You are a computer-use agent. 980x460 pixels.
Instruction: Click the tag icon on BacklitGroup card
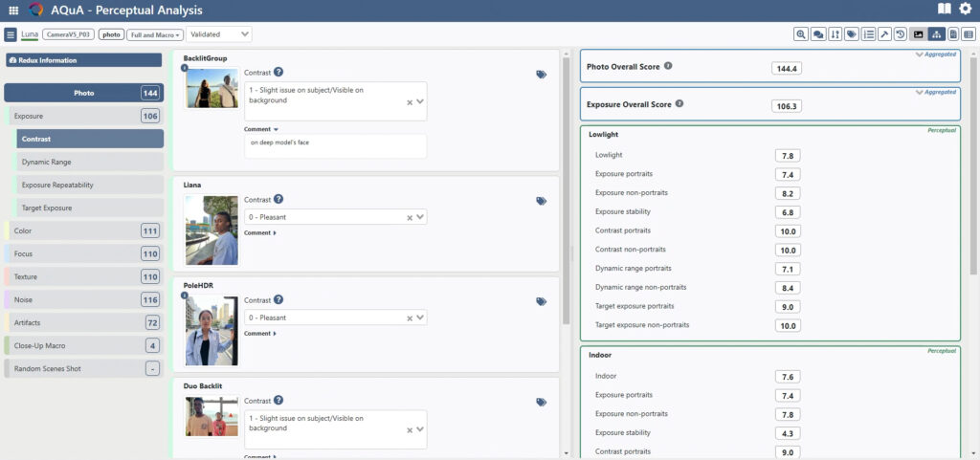point(541,75)
